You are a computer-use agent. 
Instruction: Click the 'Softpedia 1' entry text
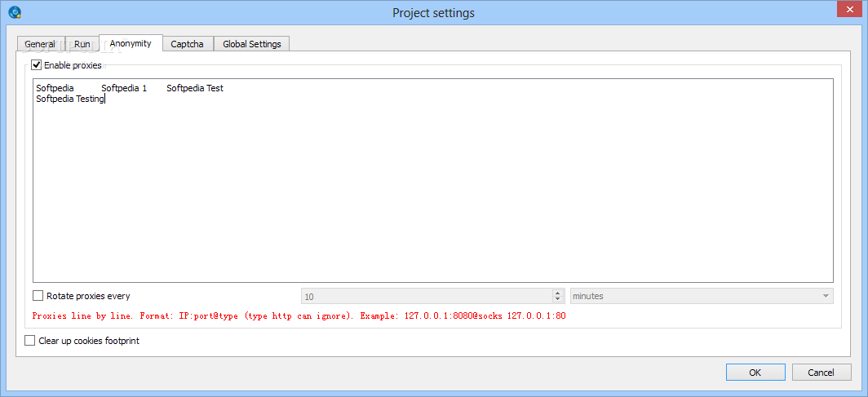pos(124,88)
